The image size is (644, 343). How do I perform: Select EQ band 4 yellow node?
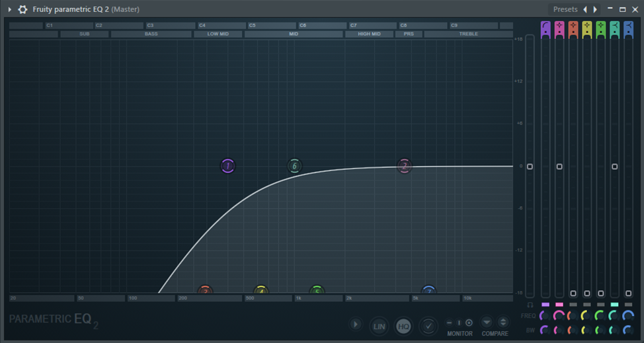261,289
